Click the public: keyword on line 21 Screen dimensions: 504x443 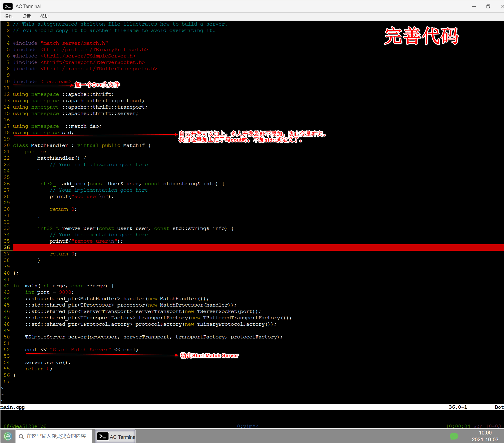(35, 152)
